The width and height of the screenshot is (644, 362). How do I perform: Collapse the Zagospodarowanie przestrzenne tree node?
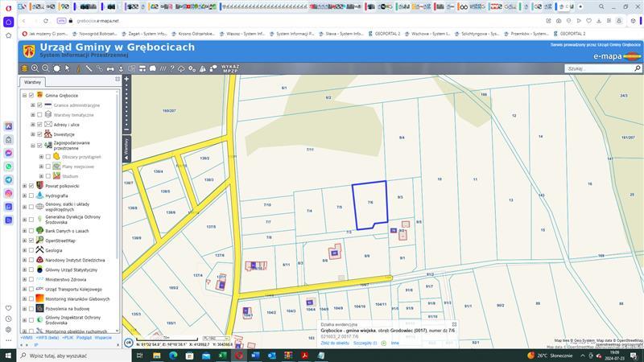32,146
